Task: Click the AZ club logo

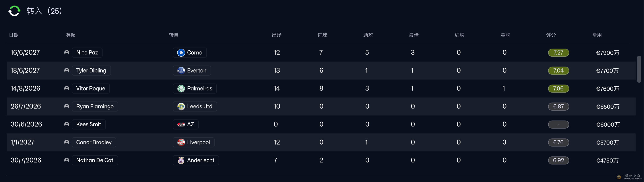Action: (181, 124)
